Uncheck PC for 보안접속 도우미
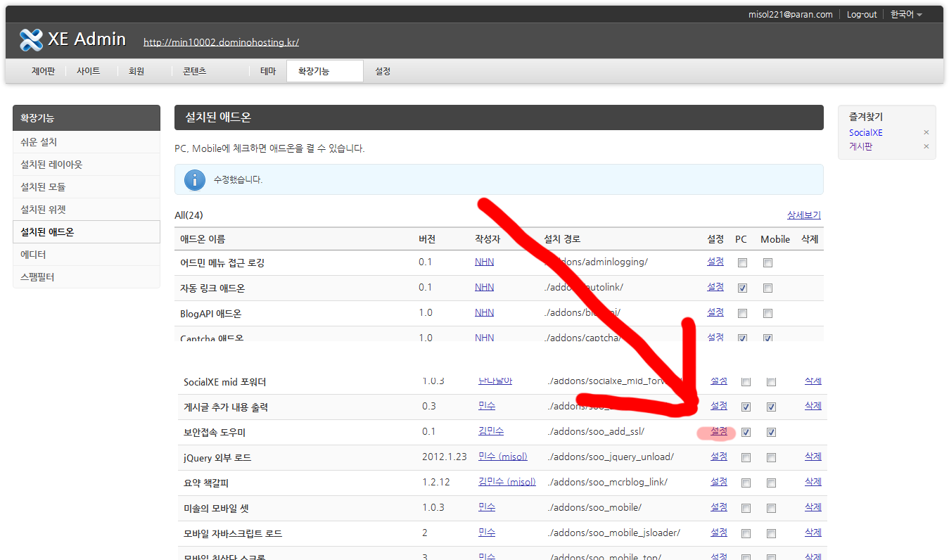Image resolution: width=949 pixels, height=560 pixels. click(x=746, y=432)
